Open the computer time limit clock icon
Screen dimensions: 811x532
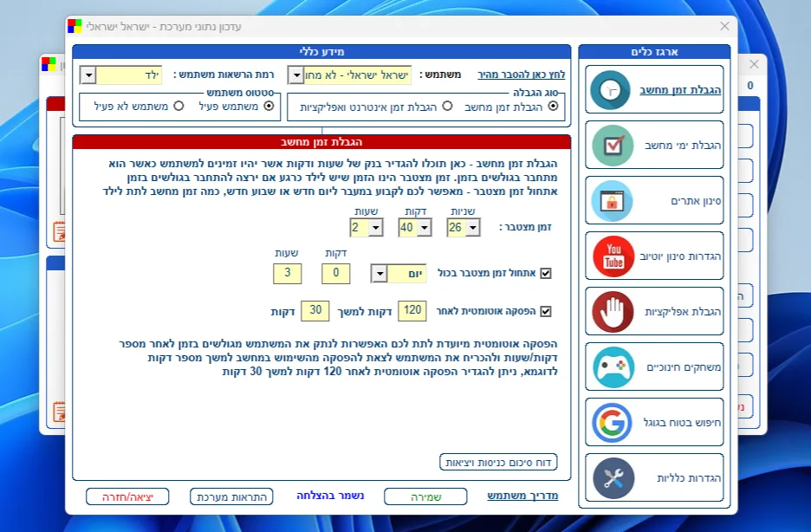point(610,90)
